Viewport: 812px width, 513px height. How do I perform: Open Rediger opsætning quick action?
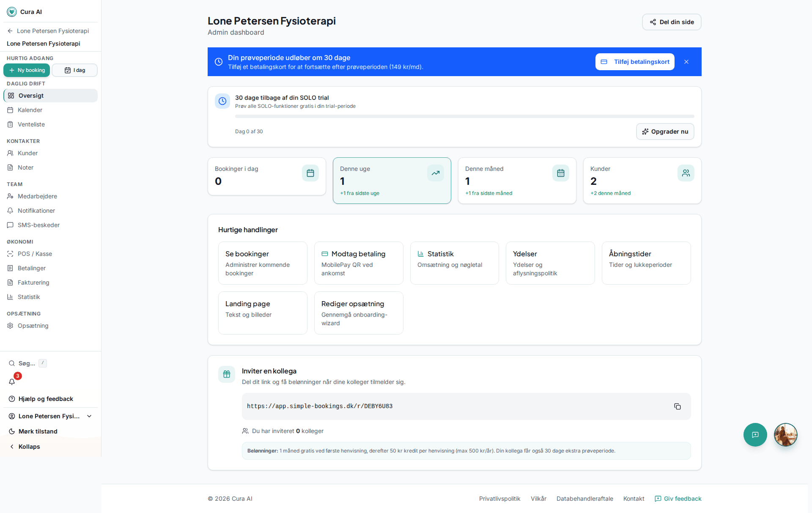pos(359,313)
